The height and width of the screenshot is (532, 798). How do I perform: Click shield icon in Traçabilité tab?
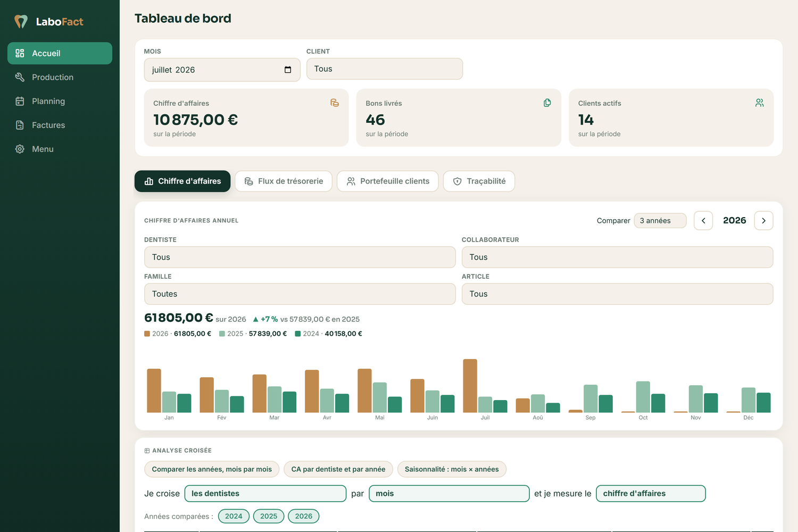pyautogui.click(x=458, y=181)
